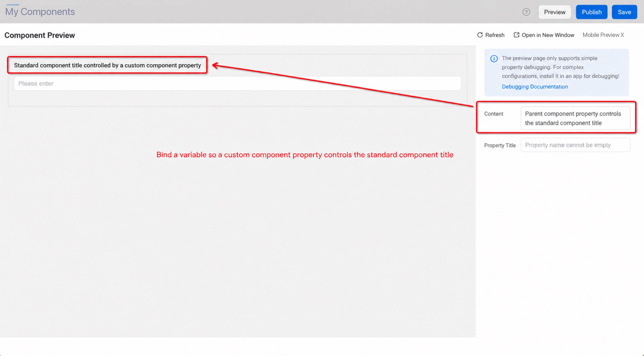Click the Refresh circular arrow icon
The width and height of the screenshot is (644, 356).
click(x=480, y=35)
